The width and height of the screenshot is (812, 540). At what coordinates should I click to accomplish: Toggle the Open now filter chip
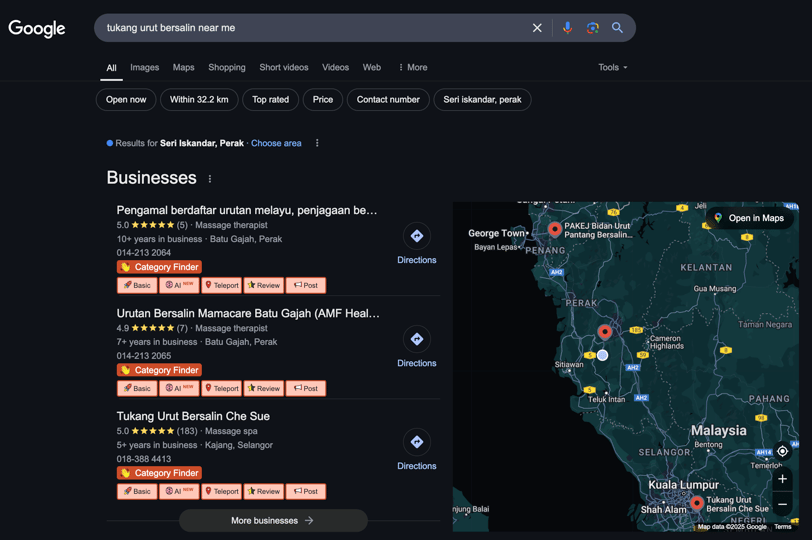click(x=126, y=99)
